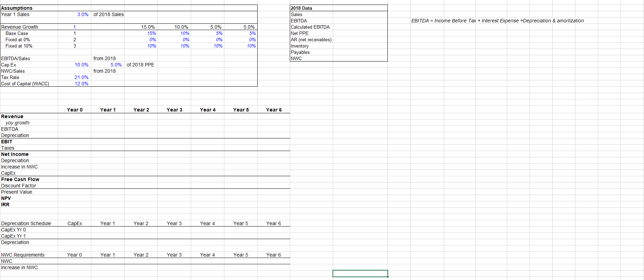Click the 'Fixed at 0%' label
The height and width of the screenshot is (280, 644).
[x=18, y=40]
